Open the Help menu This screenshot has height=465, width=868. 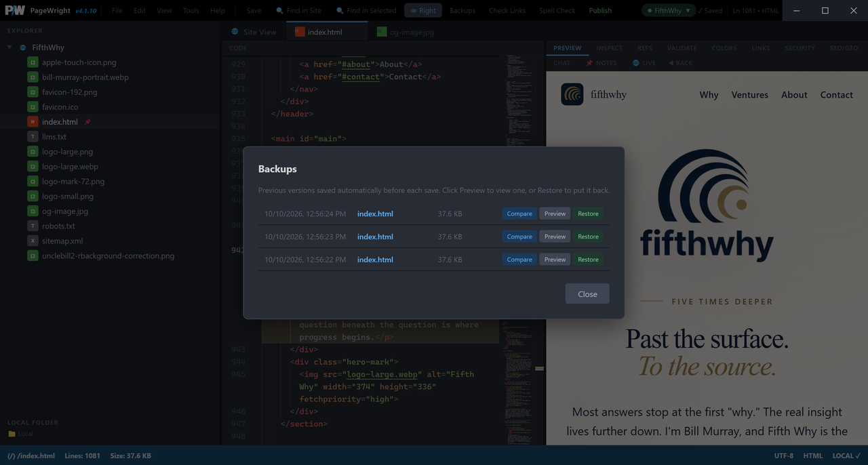pyautogui.click(x=218, y=11)
